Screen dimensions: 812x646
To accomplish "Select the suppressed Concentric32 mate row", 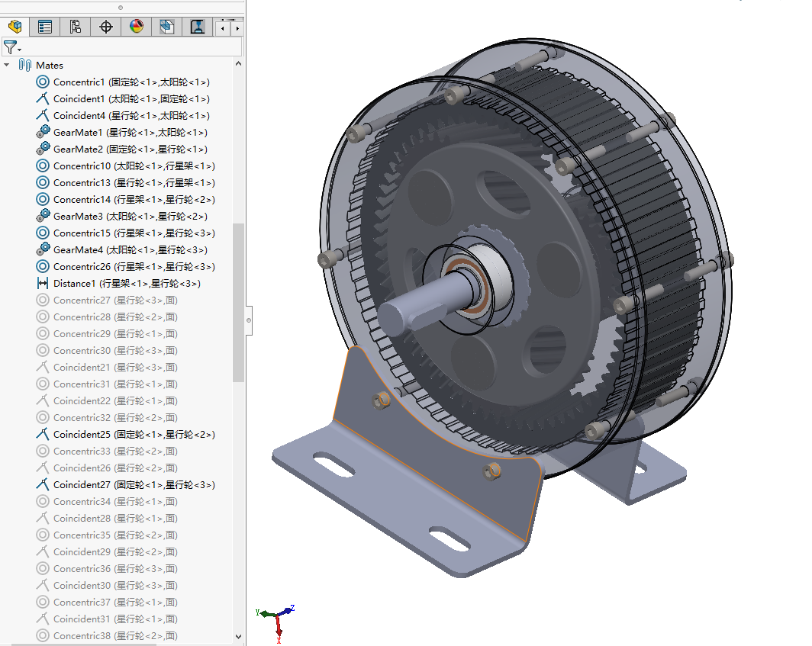I will pos(107,418).
